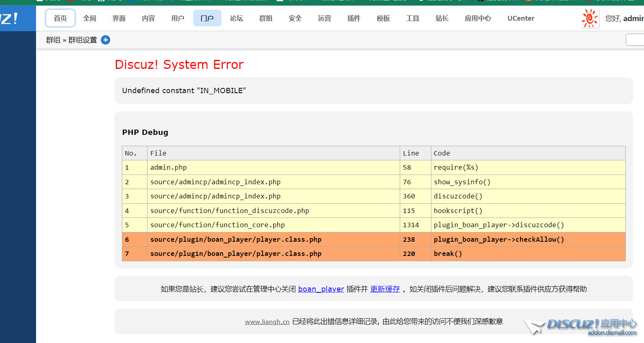Select the 界面 menu item

tap(119, 18)
